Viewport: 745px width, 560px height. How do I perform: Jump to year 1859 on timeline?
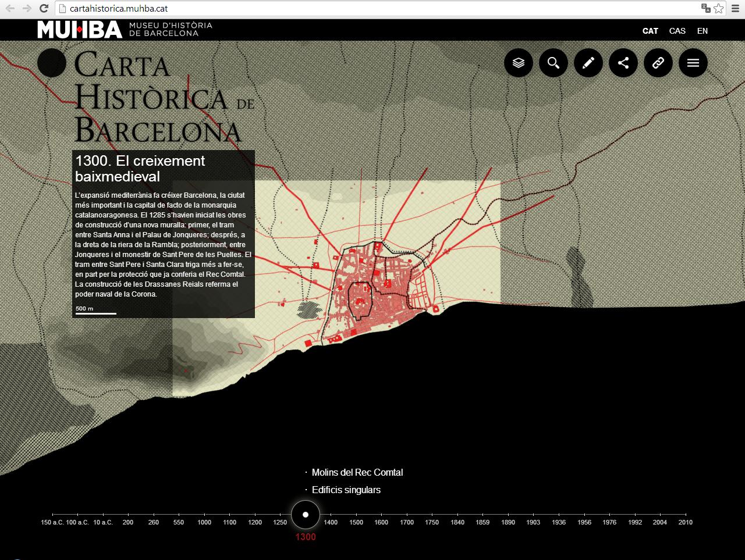pos(483,522)
